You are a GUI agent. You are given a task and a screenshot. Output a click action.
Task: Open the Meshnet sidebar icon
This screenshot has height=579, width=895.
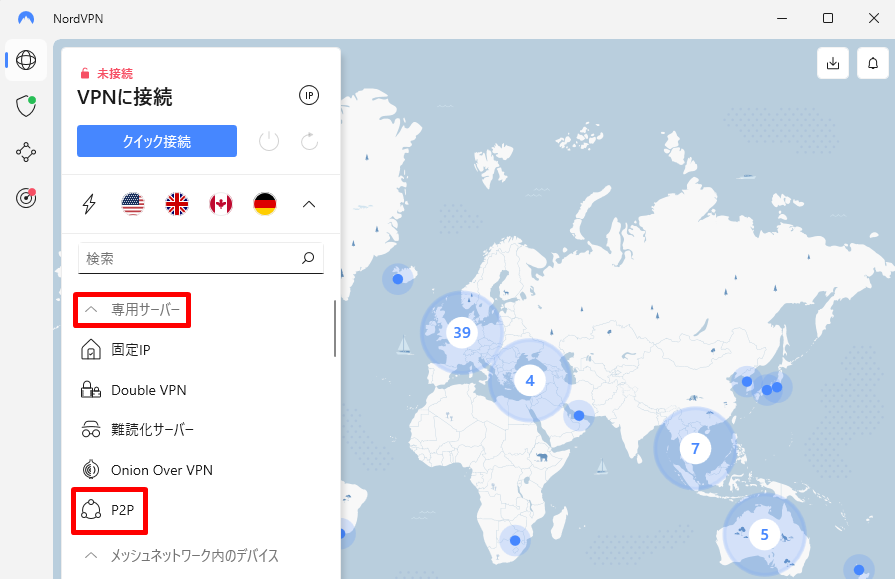(x=26, y=152)
